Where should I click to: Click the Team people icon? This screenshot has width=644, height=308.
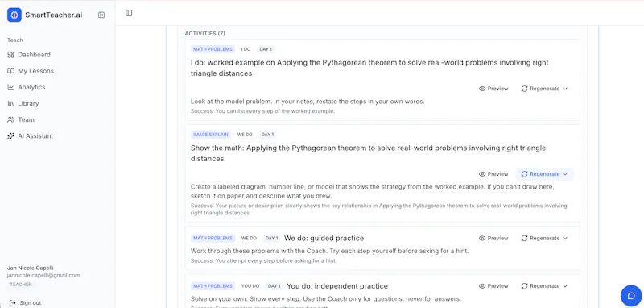[10, 119]
